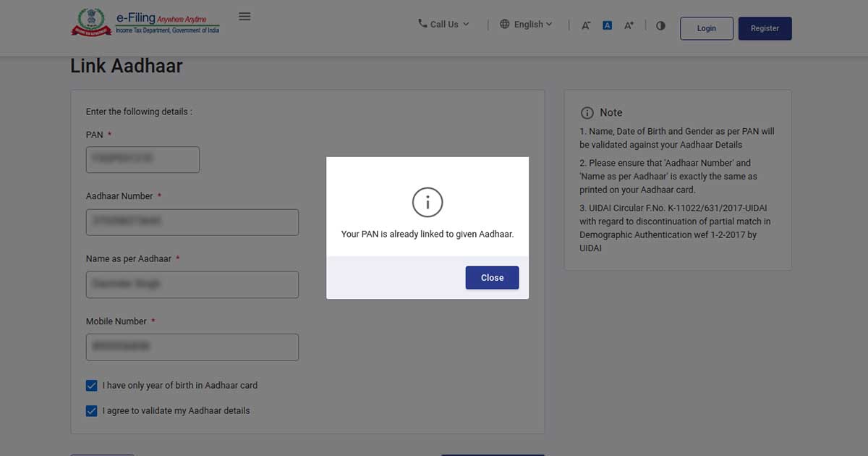
Task: Reset to the default font size
Action: click(x=608, y=25)
